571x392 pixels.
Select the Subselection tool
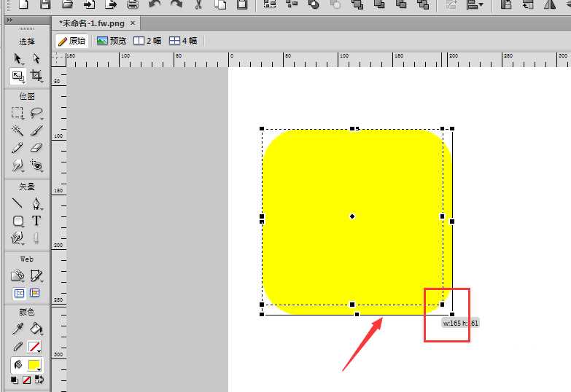coord(36,58)
